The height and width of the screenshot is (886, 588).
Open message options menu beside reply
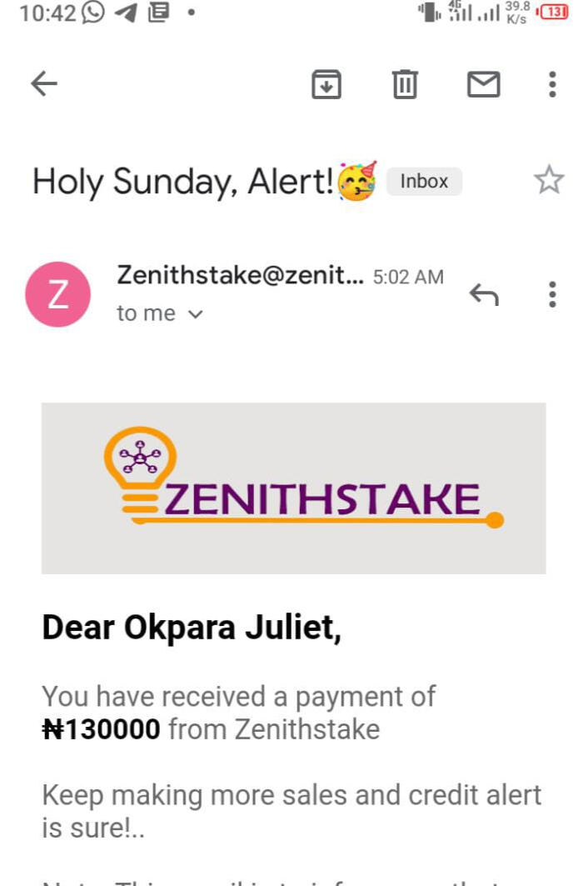coord(552,294)
